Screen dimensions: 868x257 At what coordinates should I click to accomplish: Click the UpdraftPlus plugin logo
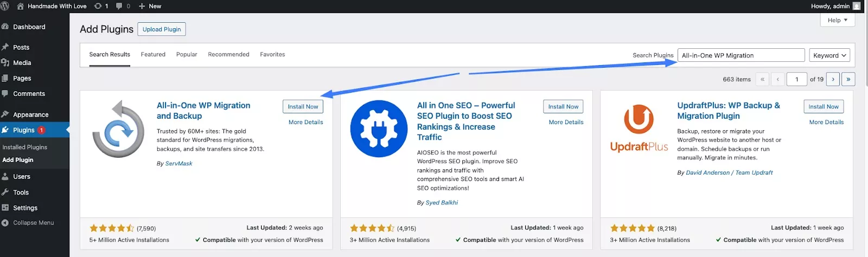coord(639,129)
